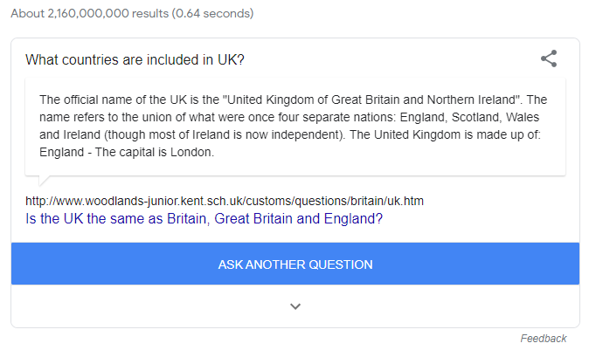Click 'Great Britain and England?' in the blue link

tap(298, 218)
